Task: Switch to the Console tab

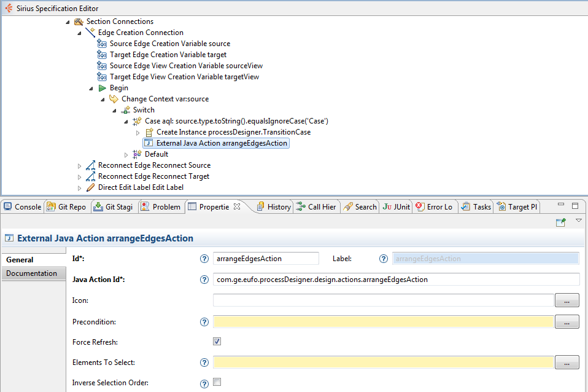Action: click(23, 207)
